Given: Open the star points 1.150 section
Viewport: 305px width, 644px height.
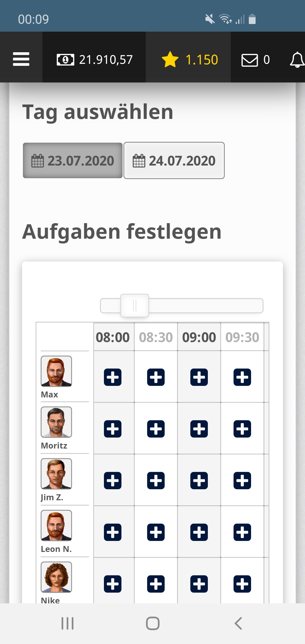Looking at the screenshot, I should (189, 60).
